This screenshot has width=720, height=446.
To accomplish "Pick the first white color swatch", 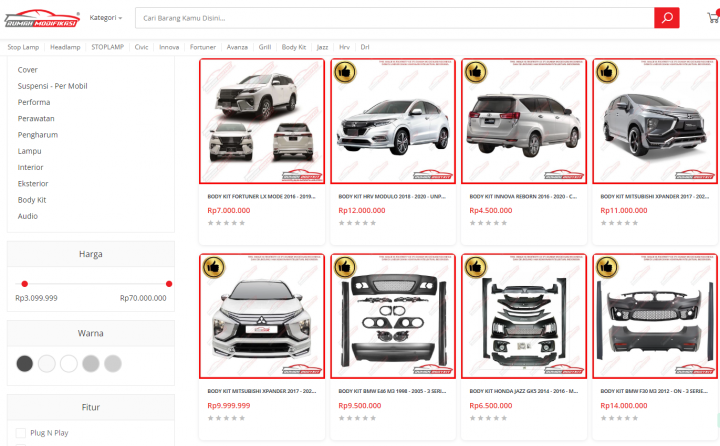I will 47,364.
